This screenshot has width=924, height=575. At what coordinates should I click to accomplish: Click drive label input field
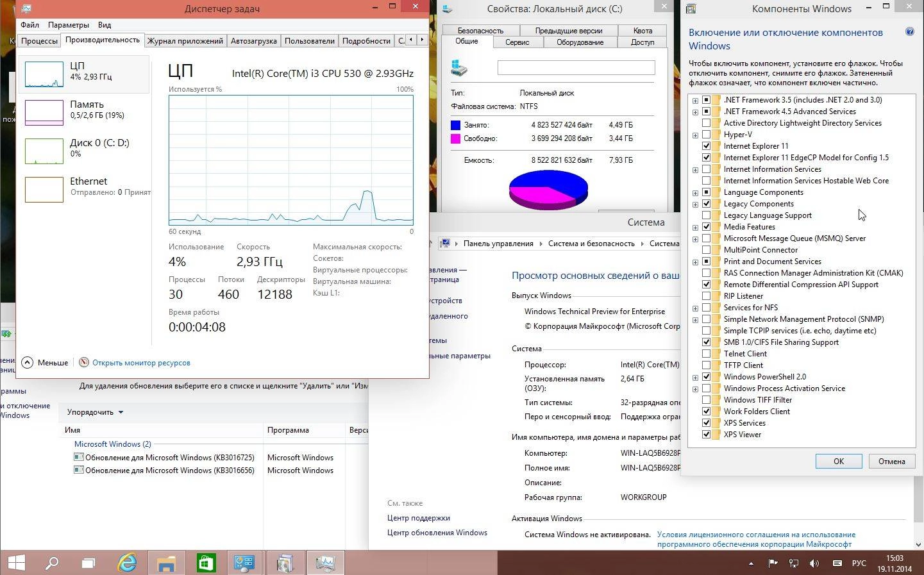coord(576,67)
